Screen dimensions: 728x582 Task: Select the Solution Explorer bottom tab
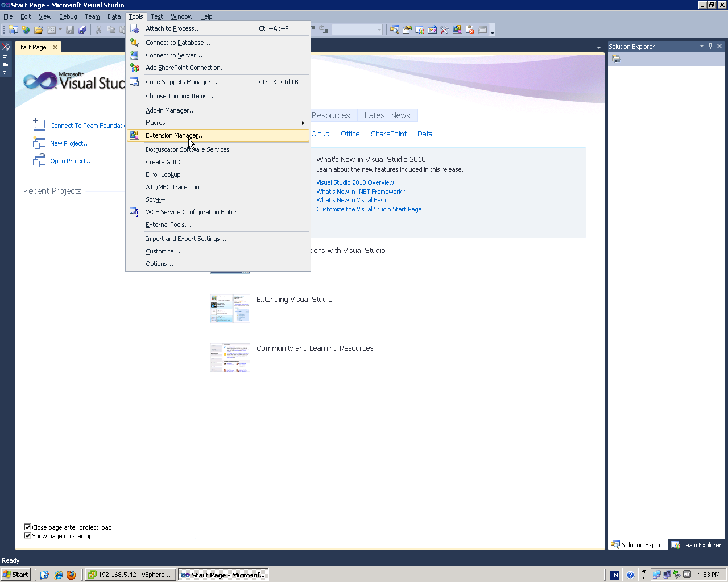[x=638, y=545]
